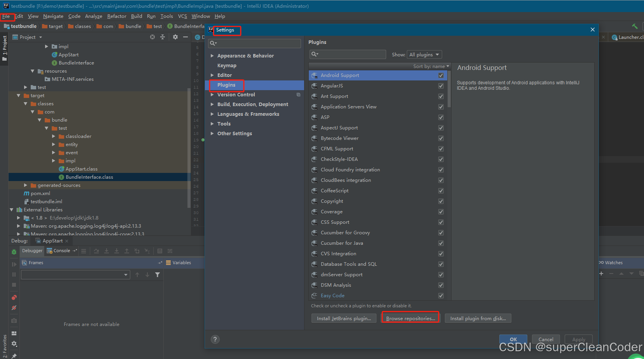Click the frames filter funnel icon
This screenshot has width=644, height=359.
point(157,275)
